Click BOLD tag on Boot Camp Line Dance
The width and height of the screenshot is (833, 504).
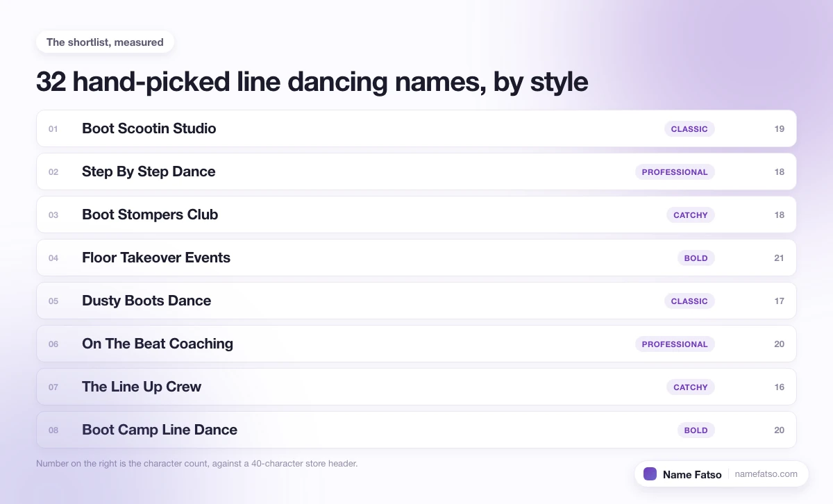(696, 430)
